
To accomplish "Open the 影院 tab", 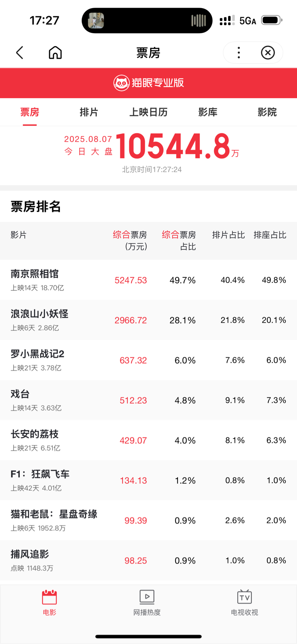I will pyautogui.click(x=267, y=112).
